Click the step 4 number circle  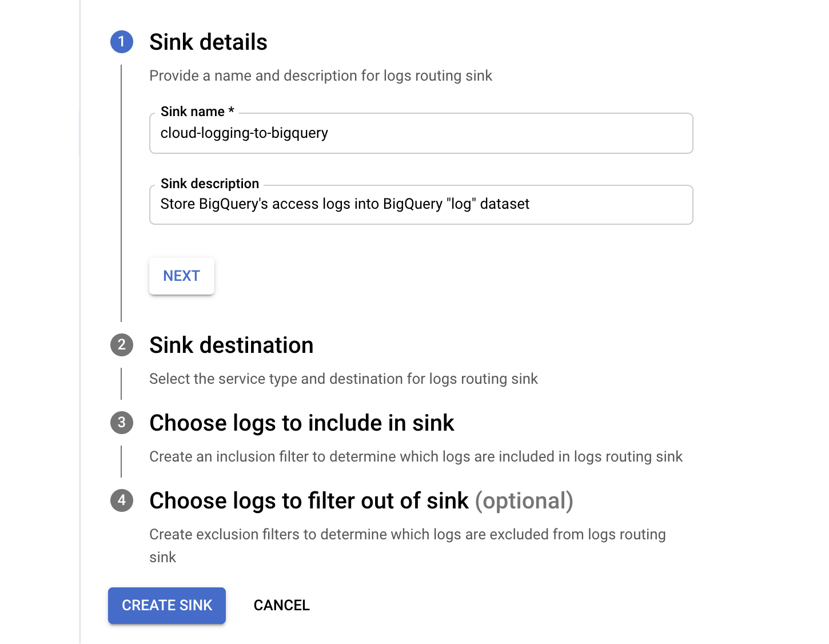(x=122, y=500)
